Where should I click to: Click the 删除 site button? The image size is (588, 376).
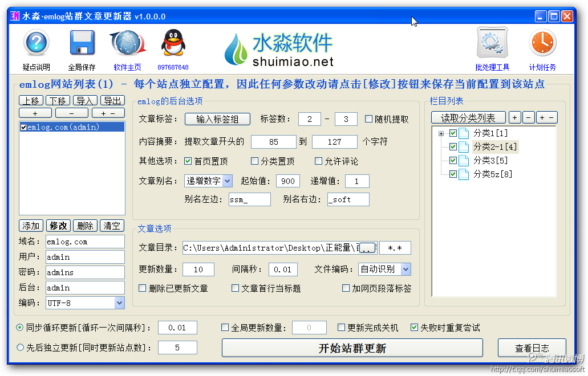click(x=85, y=226)
